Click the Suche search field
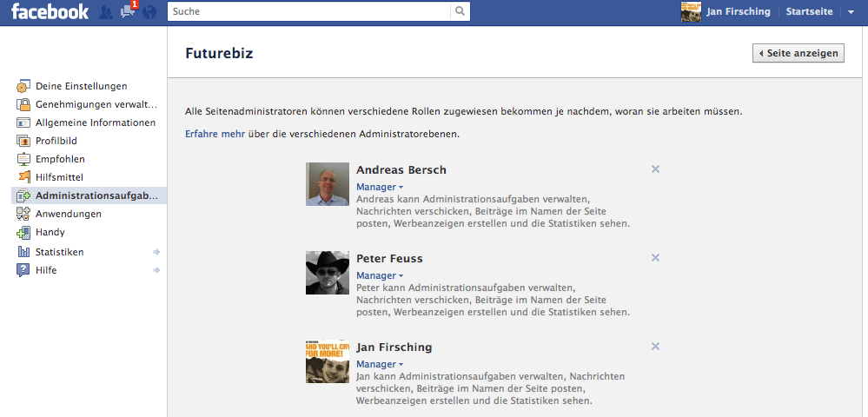This screenshot has width=868, height=417. coord(309,11)
